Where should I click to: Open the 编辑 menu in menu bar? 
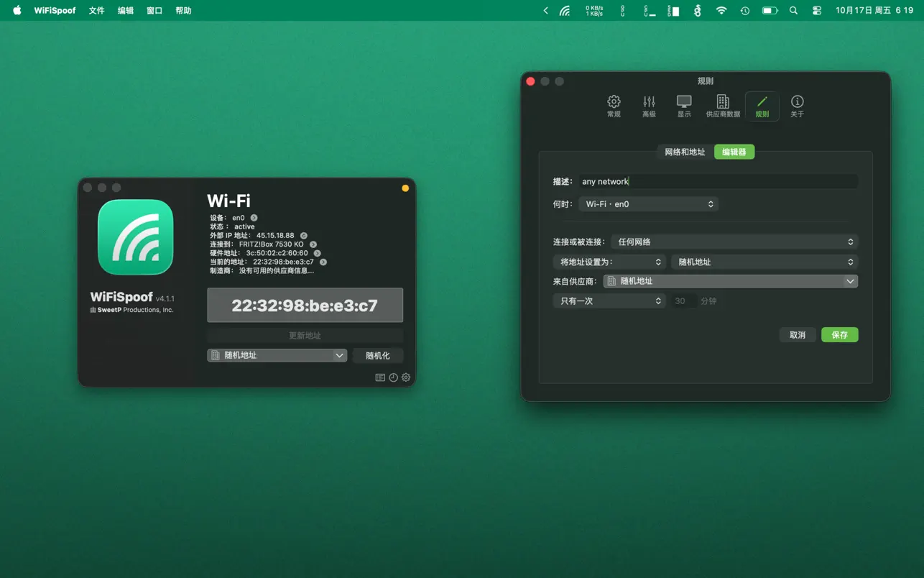click(126, 11)
